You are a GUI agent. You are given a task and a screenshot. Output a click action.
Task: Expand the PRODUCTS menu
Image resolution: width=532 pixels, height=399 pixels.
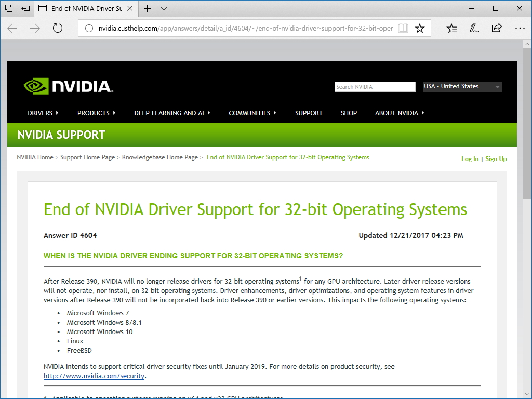[x=96, y=113]
